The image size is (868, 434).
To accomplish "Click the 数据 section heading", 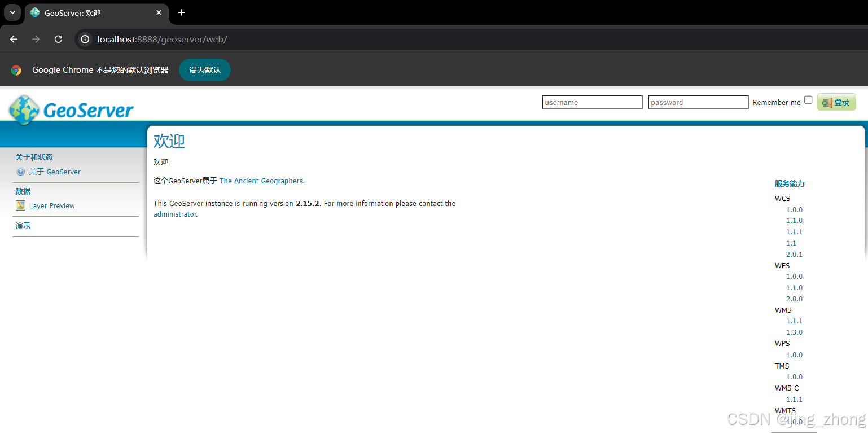I will pos(23,191).
